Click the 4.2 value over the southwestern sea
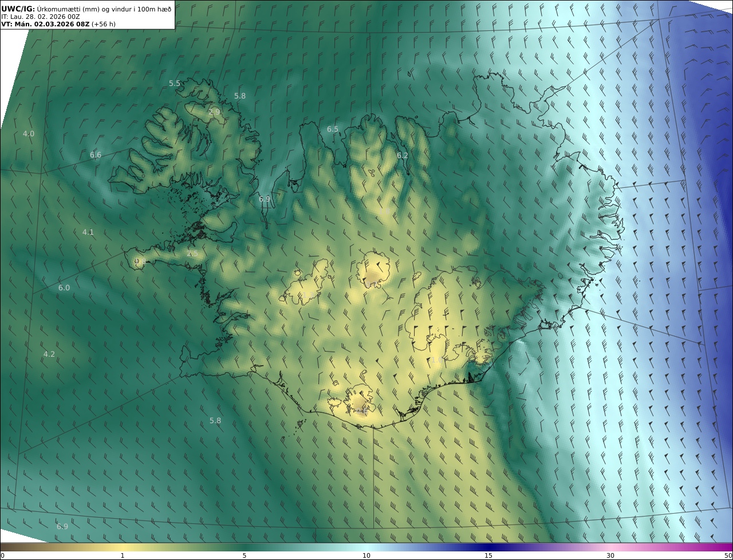 click(x=49, y=354)
